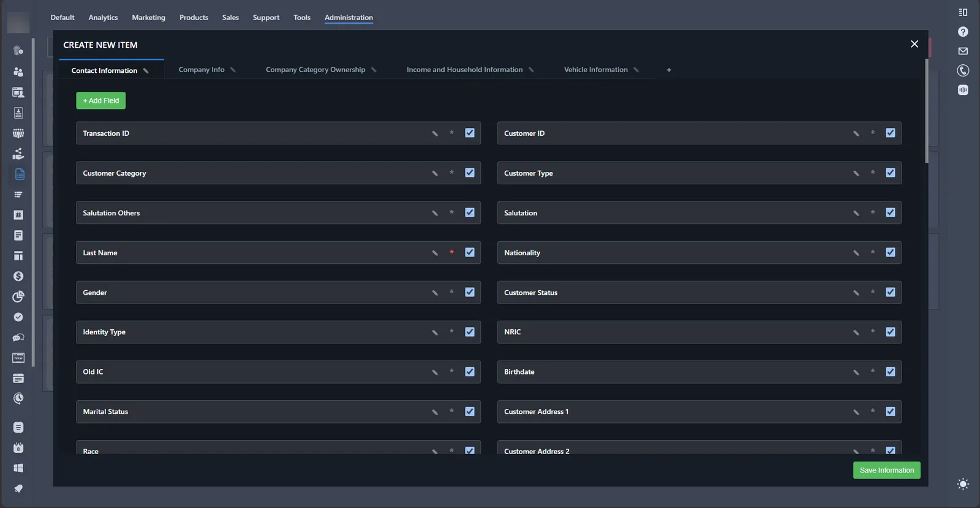This screenshot has height=508, width=980.
Task: Select the Old IC field row
Action: [278, 372]
